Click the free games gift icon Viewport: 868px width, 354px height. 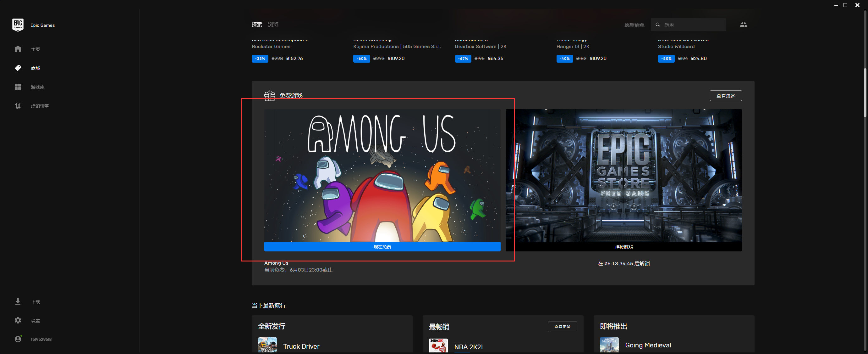pos(270,96)
